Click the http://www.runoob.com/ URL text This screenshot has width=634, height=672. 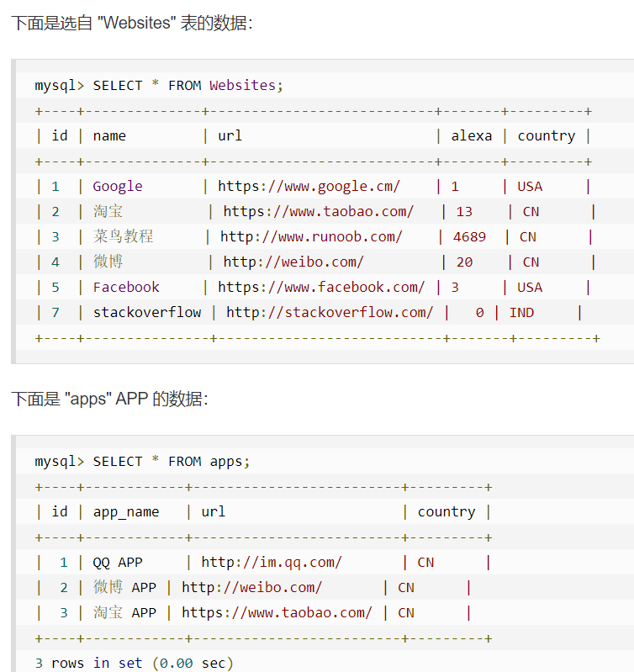tap(311, 236)
